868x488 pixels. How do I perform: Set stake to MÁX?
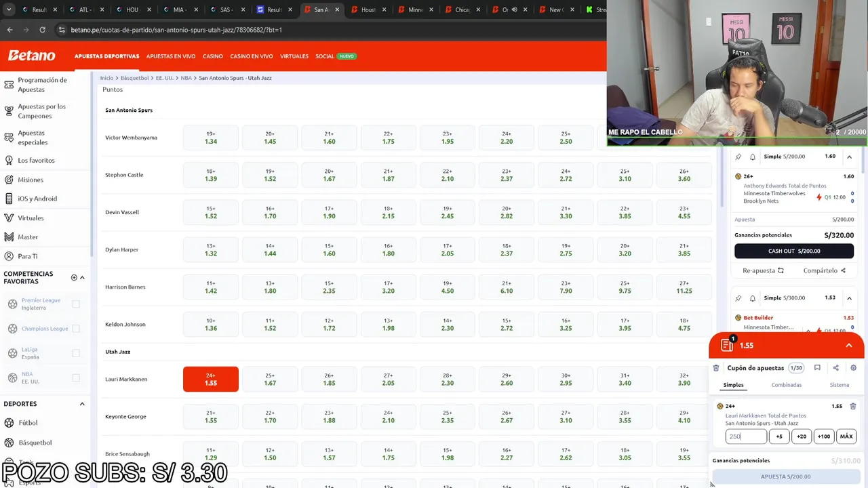coord(846,436)
